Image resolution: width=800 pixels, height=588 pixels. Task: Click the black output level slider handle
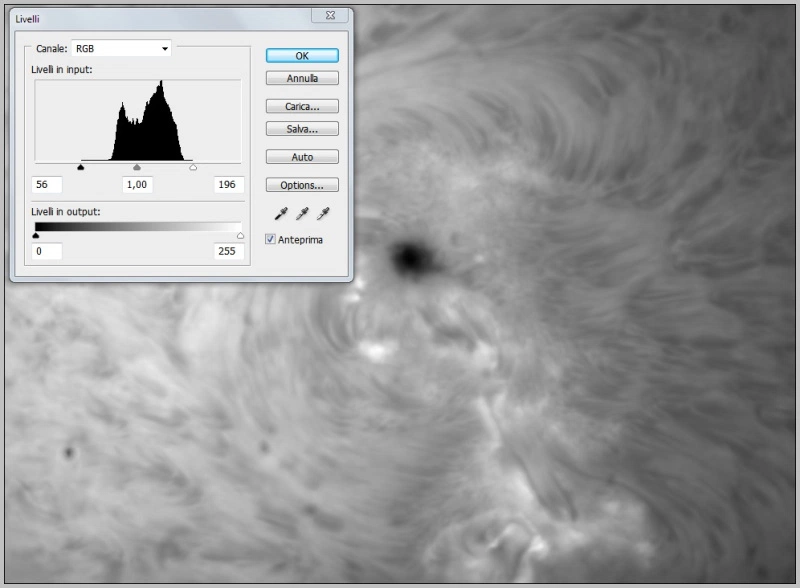36,236
